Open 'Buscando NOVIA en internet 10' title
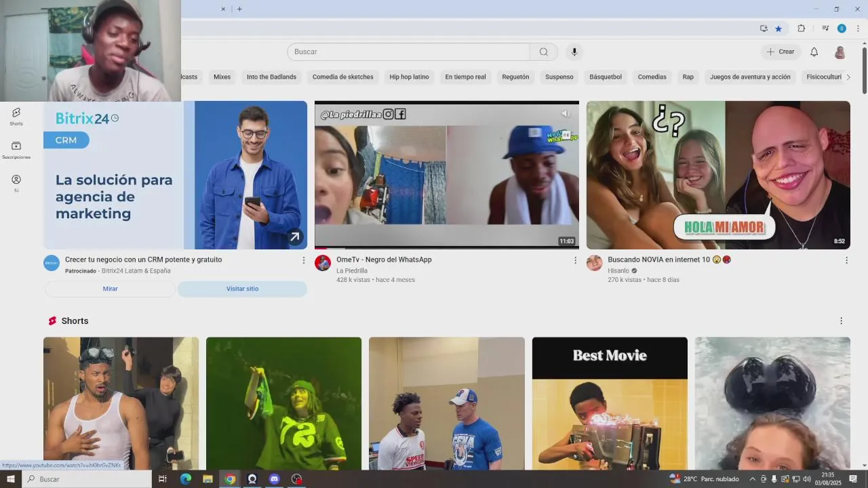Viewport: 868px width, 488px height. 669,260
